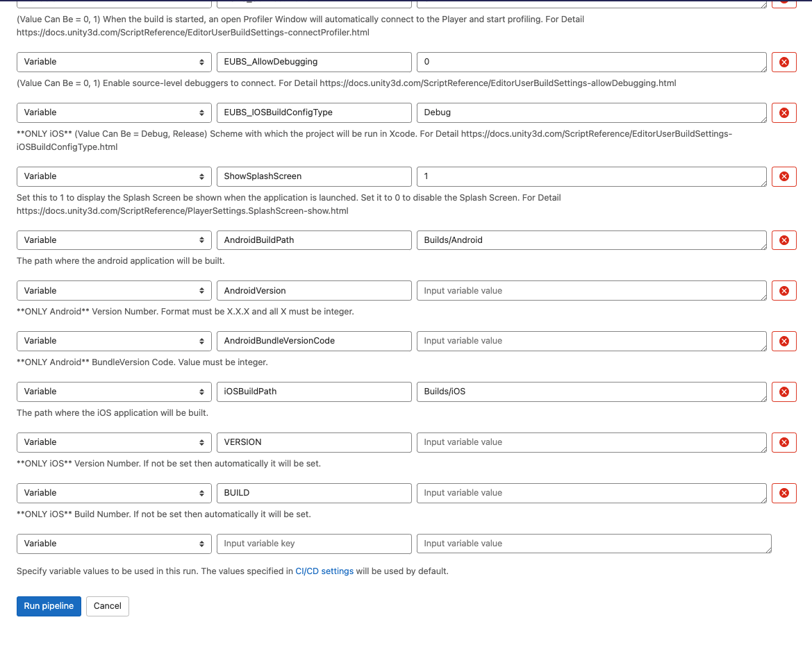This screenshot has height=647, width=812.
Task: Click the AndroidVersion format description text
Action: [x=185, y=312]
